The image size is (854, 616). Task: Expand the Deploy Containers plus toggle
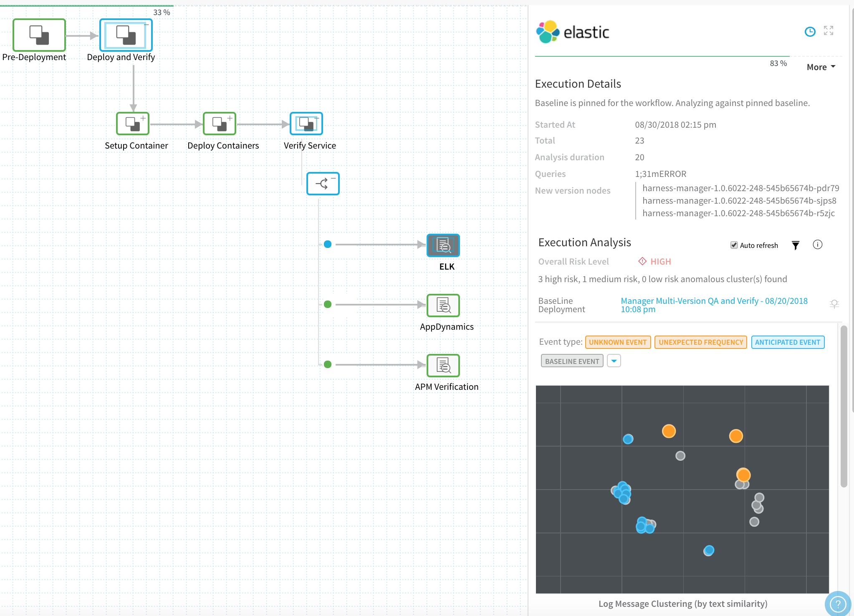(x=230, y=118)
